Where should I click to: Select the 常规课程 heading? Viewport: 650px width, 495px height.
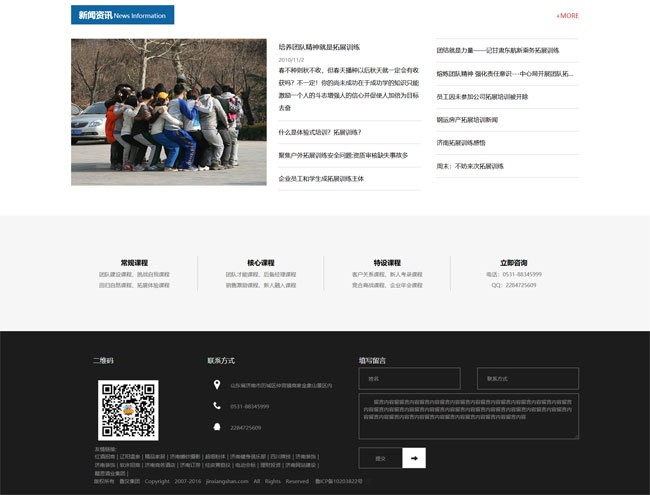(x=134, y=263)
